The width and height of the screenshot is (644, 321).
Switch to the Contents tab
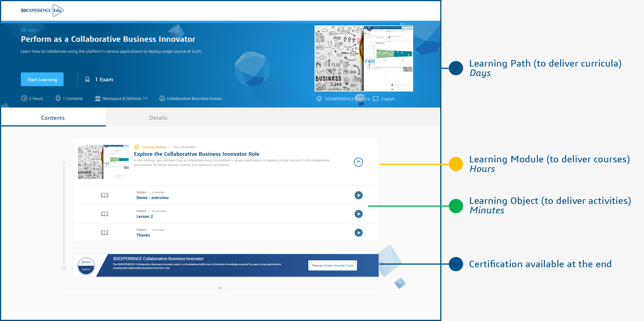coord(53,118)
